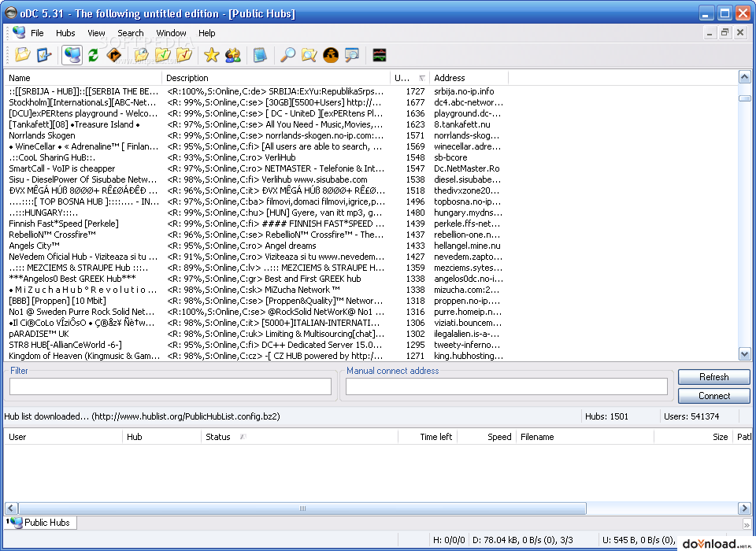Click hub list scrollbar down arrow
This screenshot has width=756, height=551.
click(x=744, y=354)
